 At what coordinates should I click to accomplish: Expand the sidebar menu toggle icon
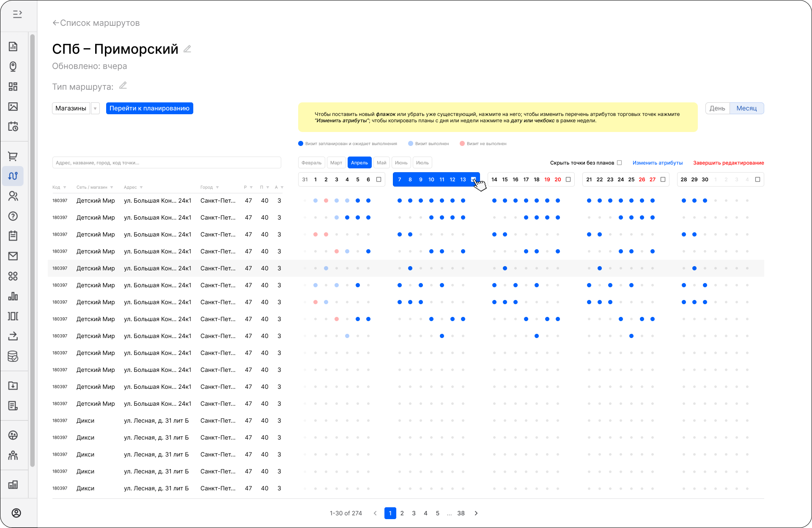(17, 14)
